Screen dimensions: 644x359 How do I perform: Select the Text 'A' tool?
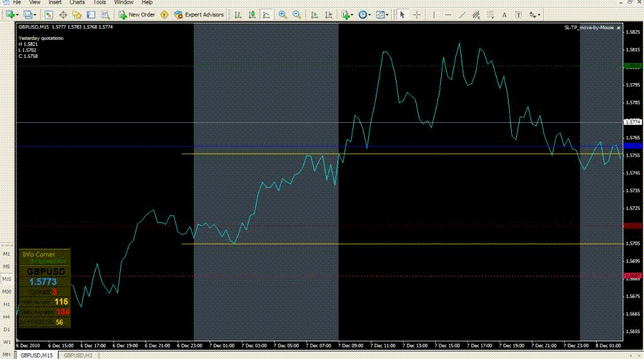504,14
